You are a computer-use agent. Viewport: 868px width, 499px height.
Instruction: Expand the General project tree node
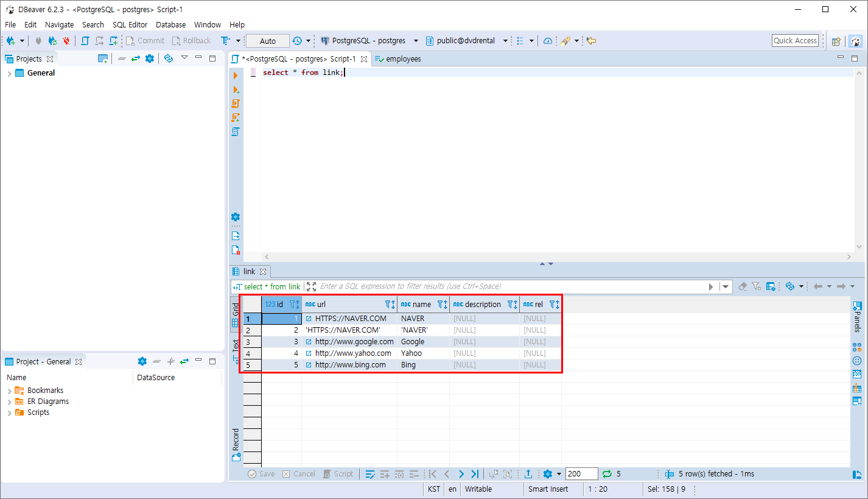(9, 73)
